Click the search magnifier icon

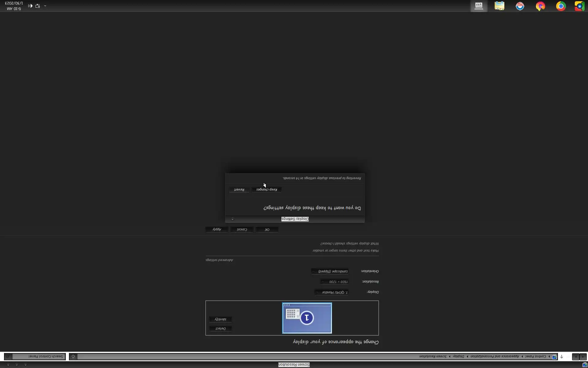(8, 357)
